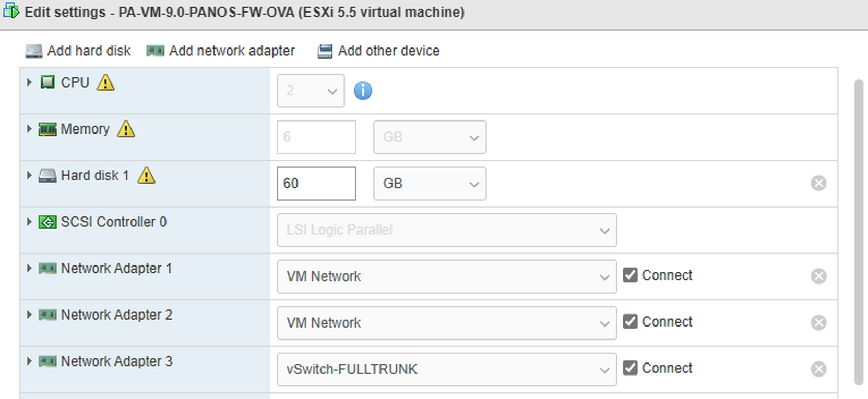Click the CPU warning triangle icon
The image size is (868, 399).
coord(105,82)
